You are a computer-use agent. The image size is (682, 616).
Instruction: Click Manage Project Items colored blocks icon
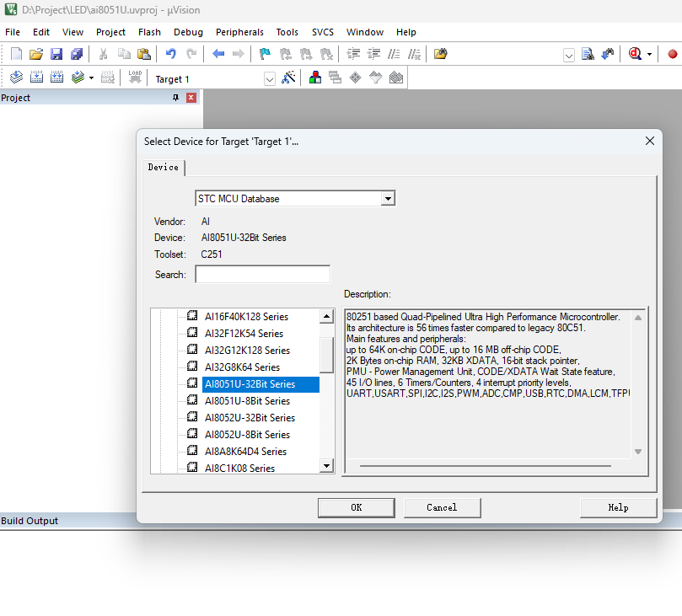pos(315,78)
